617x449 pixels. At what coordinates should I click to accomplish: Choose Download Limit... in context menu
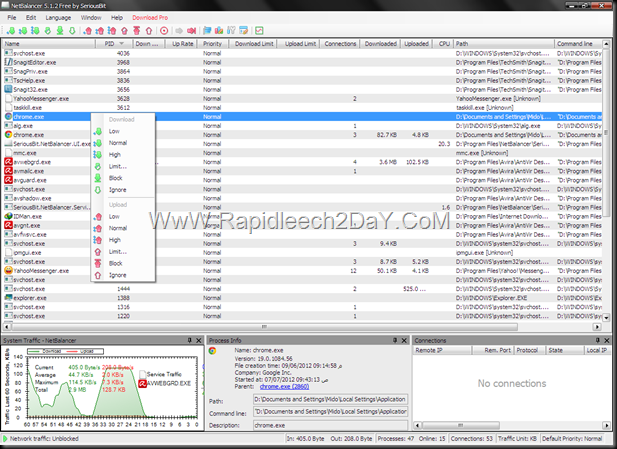tap(123, 166)
